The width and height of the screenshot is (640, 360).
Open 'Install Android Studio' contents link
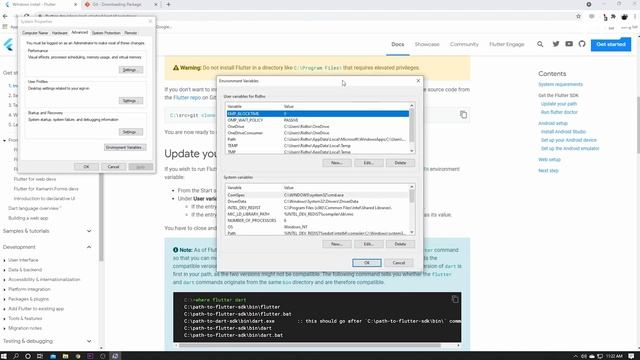click(563, 132)
